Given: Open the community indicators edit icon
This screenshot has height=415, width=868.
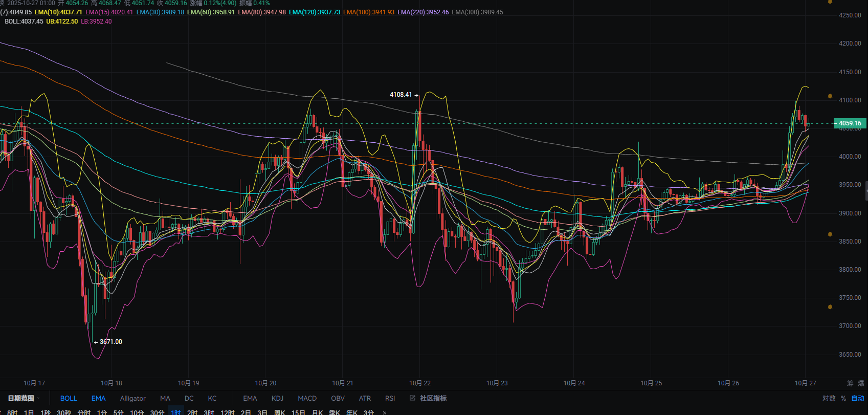Looking at the screenshot, I should 412,398.
